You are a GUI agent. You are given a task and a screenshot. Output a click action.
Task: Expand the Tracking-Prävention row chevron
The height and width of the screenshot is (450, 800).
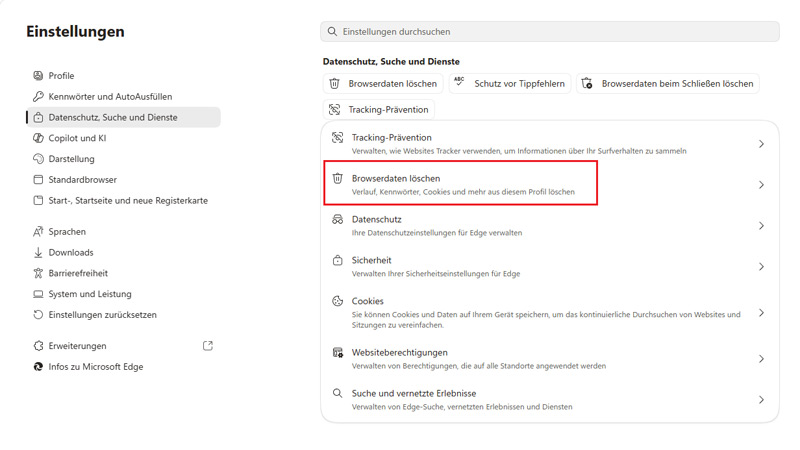[x=761, y=144]
